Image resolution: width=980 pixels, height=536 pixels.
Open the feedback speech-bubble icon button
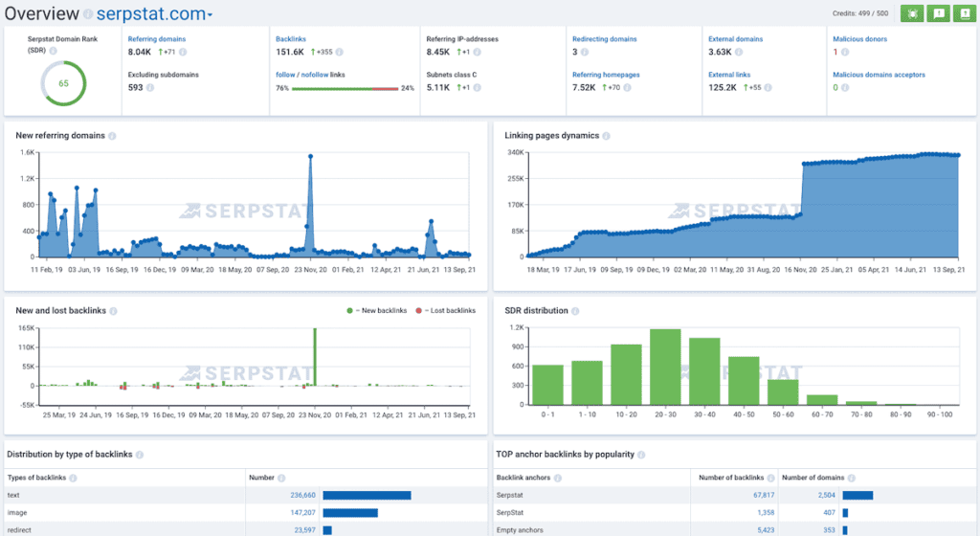pyautogui.click(x=938, y=13)
